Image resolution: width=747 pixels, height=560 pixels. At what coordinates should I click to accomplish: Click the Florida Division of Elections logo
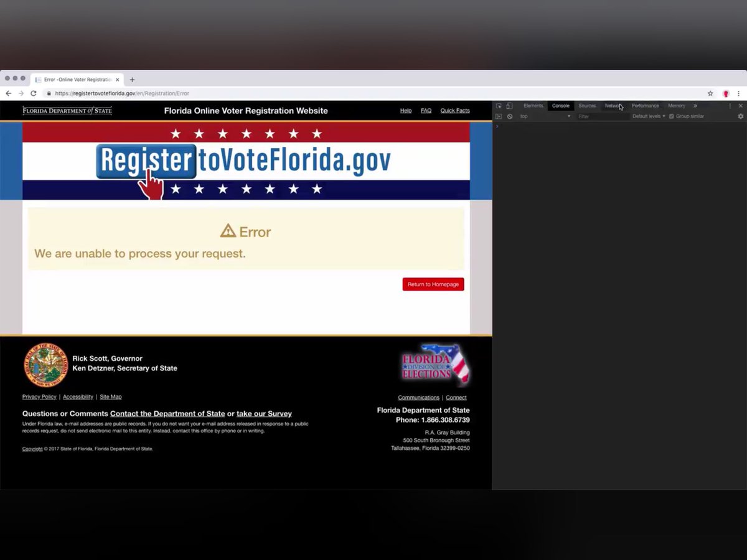point(436,365)
